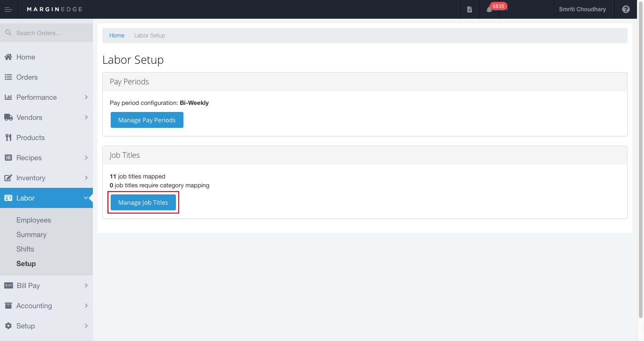Open the document icon in top bar

pos(470,9)
